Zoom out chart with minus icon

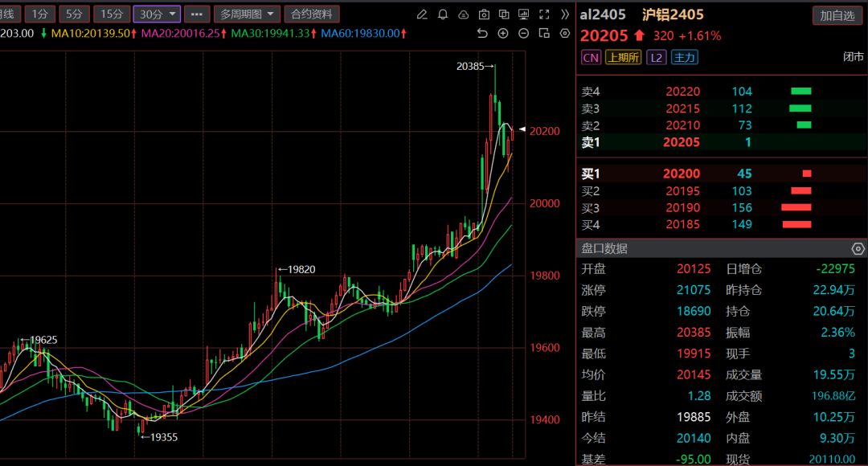523,33
